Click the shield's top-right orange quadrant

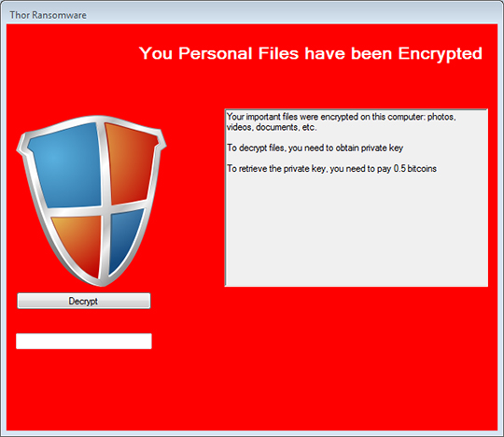click(131, 164)
